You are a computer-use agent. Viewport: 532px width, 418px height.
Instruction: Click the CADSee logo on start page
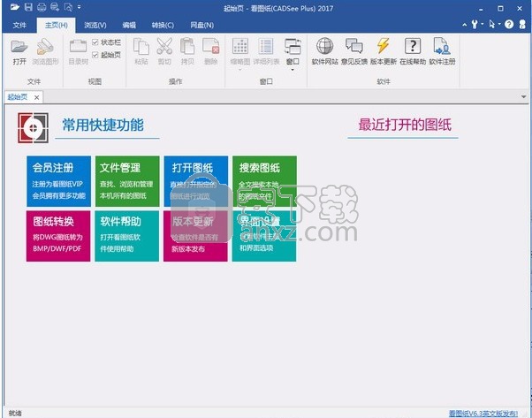[x=33, y=128]
